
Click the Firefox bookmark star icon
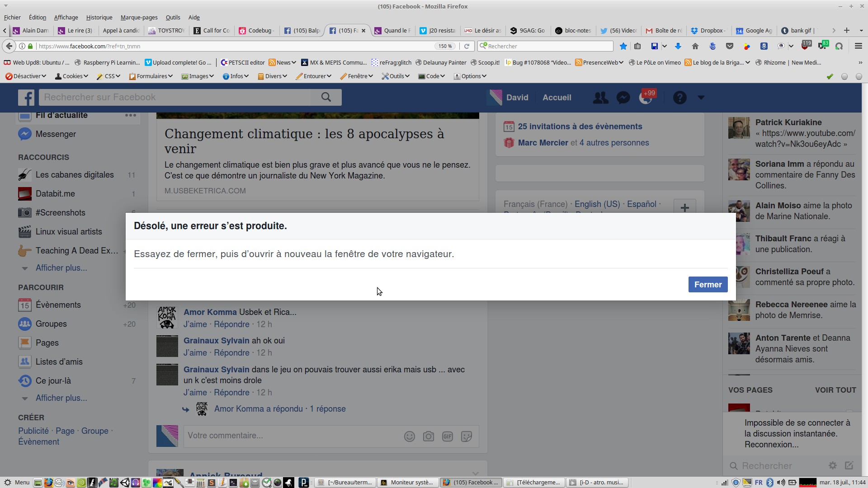[623, 46]
